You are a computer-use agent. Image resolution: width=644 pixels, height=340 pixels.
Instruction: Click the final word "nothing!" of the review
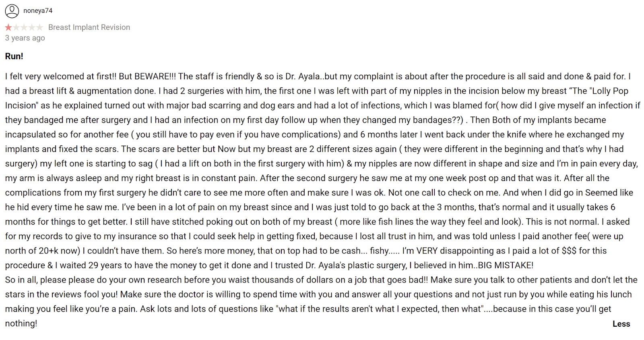(x=21, y=323)
